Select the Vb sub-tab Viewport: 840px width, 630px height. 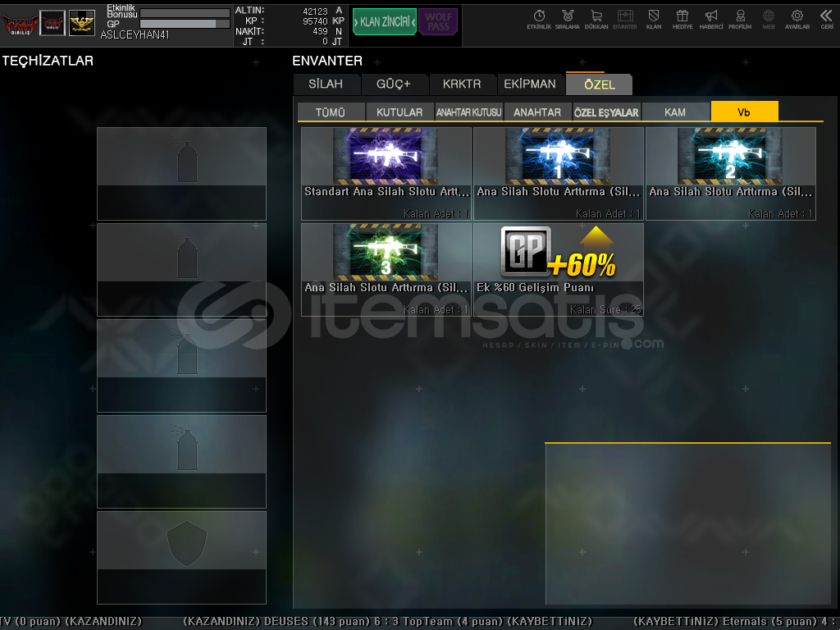tap(744, 112)
